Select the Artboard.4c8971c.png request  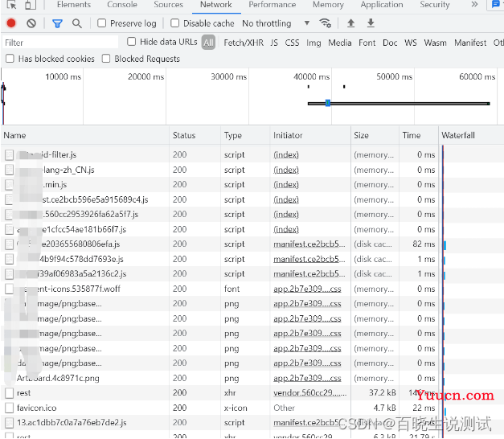(58, 378)
